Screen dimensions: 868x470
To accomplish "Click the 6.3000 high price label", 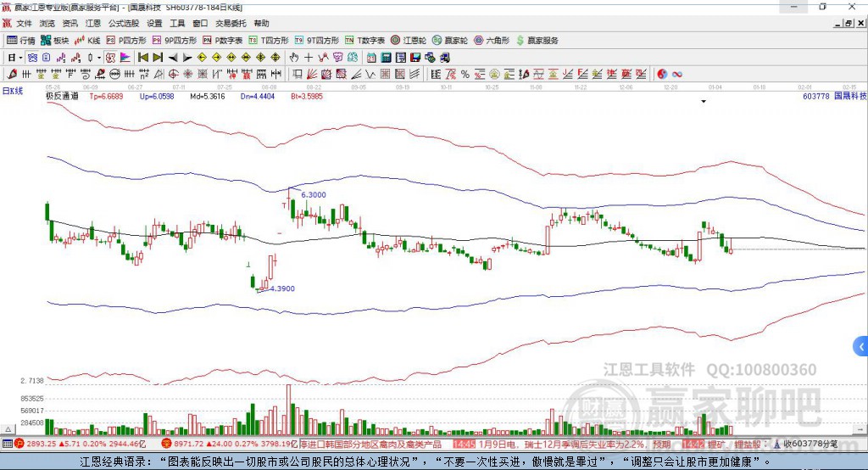I will tap(314, 194).
